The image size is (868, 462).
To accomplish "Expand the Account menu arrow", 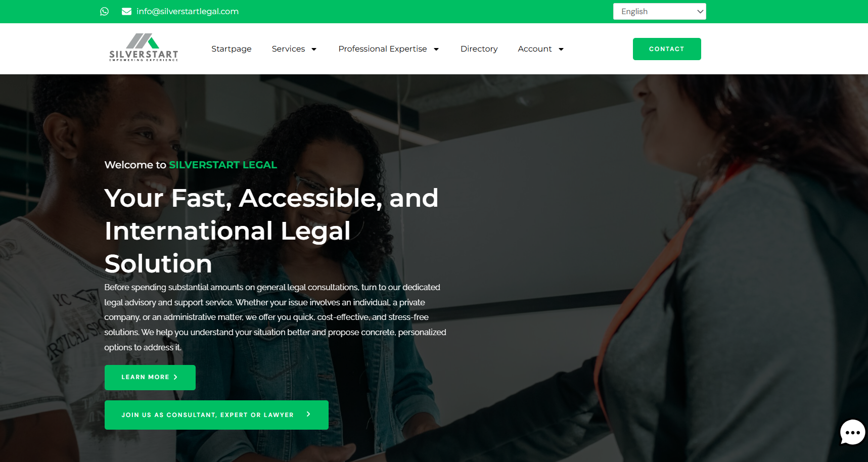I will click(x=561, y=49).
